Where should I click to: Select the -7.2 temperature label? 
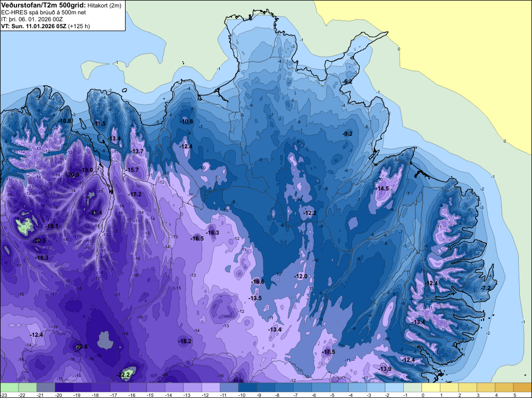coord(486,288)
